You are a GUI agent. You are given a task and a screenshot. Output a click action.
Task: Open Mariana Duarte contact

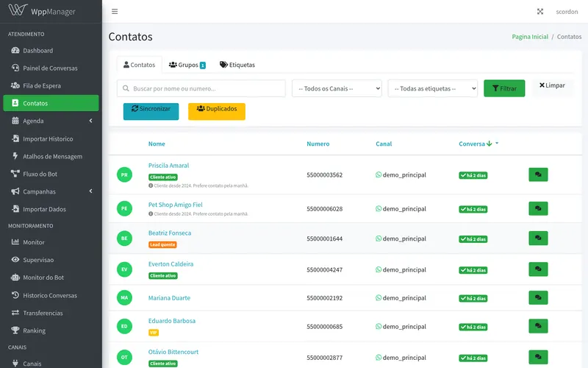click(x=169, y=298)
